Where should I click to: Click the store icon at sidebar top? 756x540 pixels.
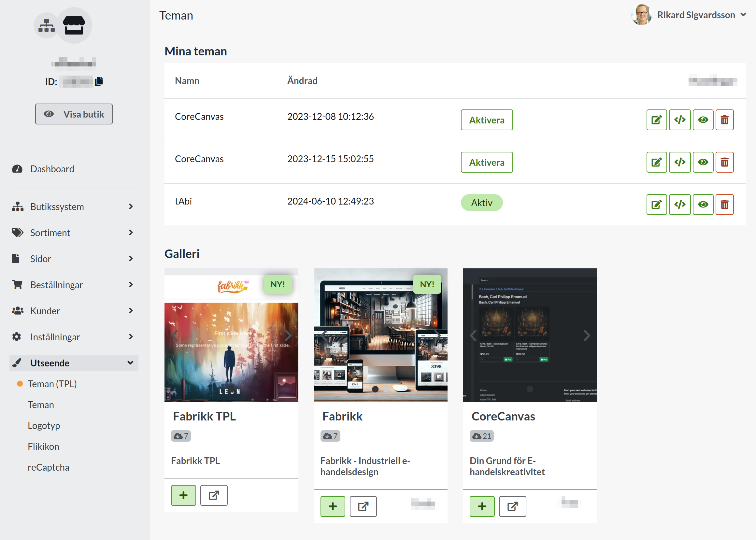[x=74, y=25]
